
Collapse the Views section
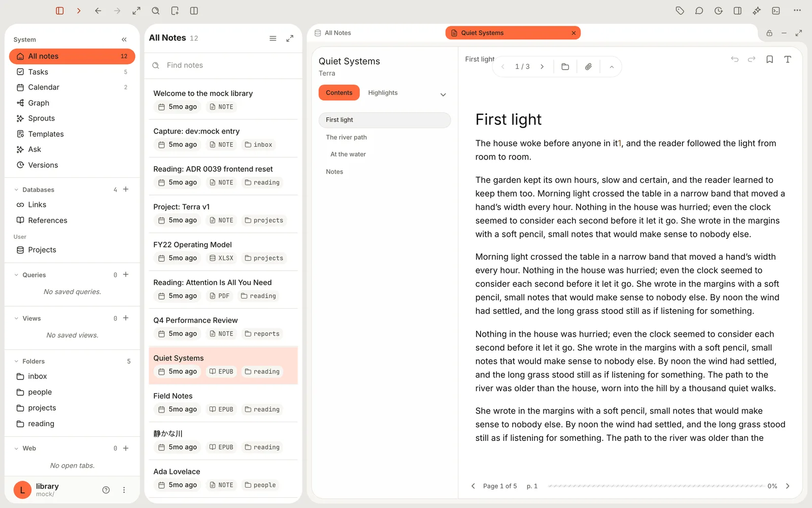click(x=16, y=319)
